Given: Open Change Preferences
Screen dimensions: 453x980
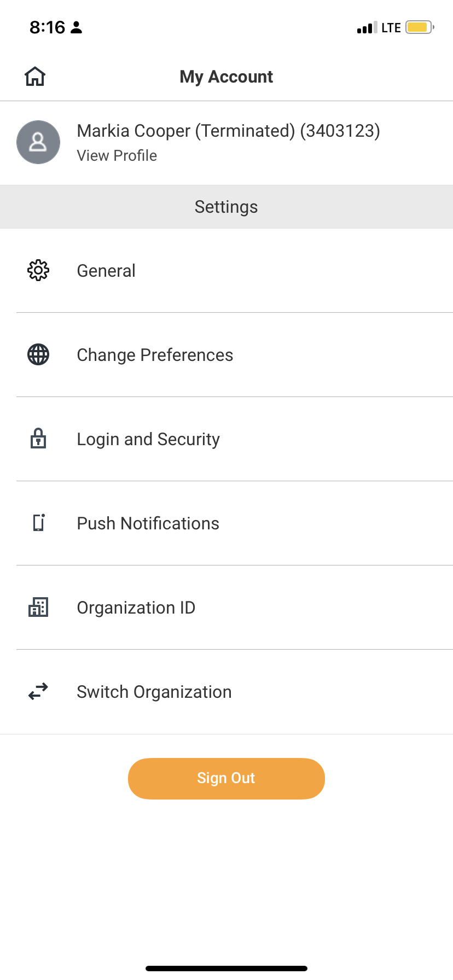Looking at the screenshot, I should click(155, 355).
